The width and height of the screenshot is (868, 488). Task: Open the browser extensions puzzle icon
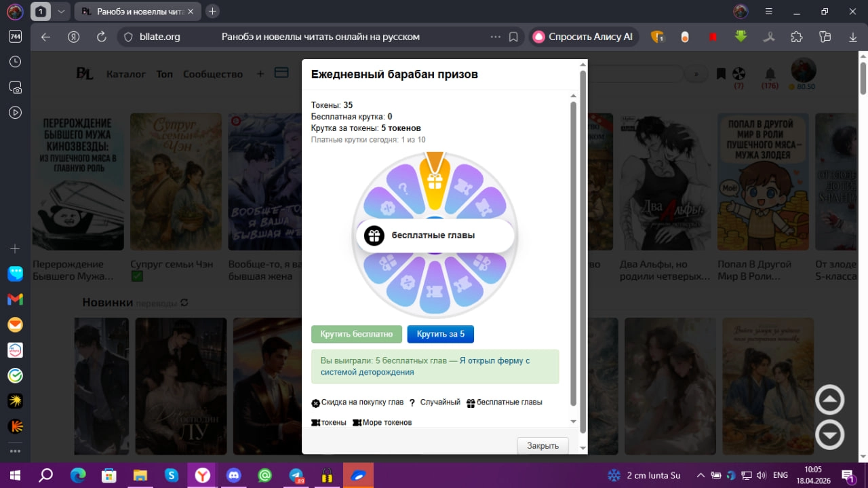[x=797, y=37]
